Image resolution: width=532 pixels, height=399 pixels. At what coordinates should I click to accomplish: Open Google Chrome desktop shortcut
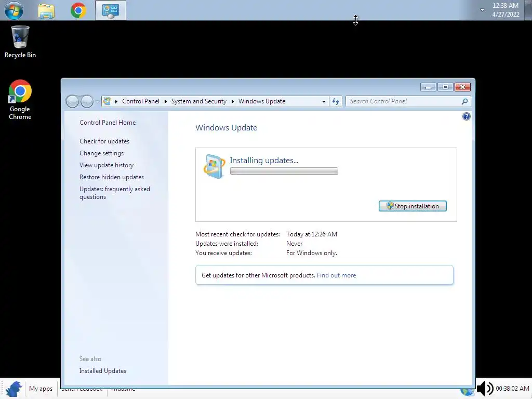click(x=20, y=100)
